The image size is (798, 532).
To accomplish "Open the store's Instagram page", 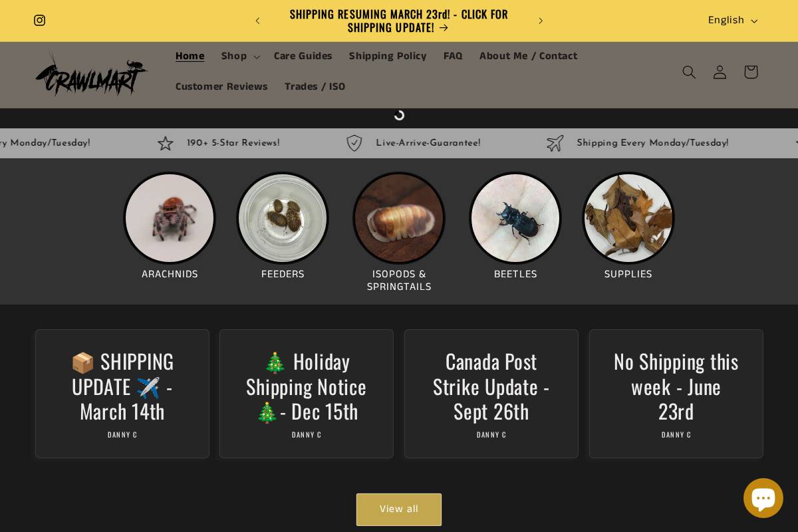I will pyautogui.click(x=39, y=21).
